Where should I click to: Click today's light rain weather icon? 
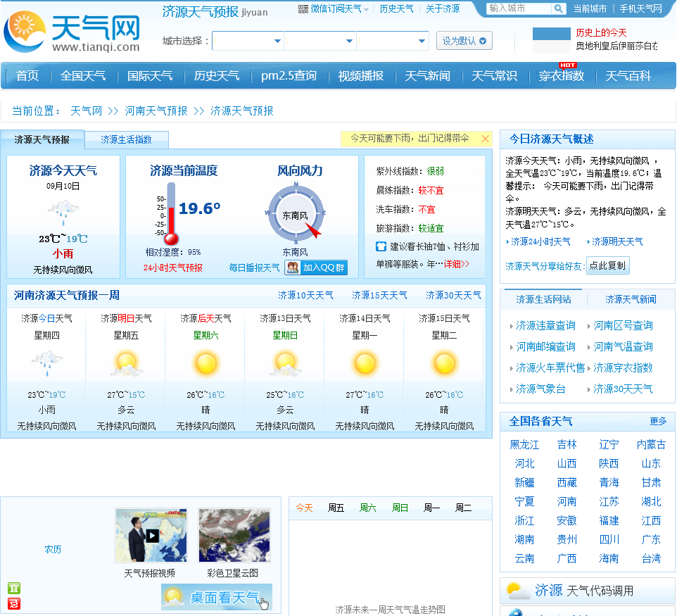(x=63, y=212)
